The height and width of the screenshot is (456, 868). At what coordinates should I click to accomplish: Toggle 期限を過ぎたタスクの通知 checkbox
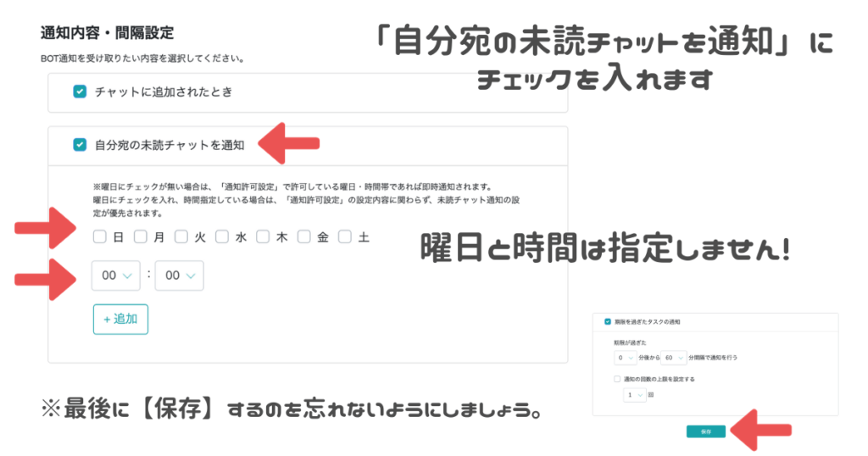click(x=607, y=322)
